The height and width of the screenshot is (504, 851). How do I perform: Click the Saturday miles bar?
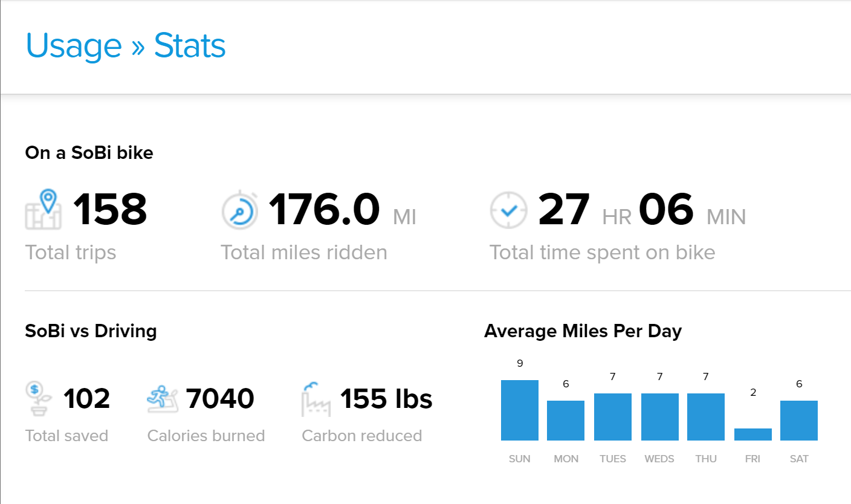pos(799,421)
